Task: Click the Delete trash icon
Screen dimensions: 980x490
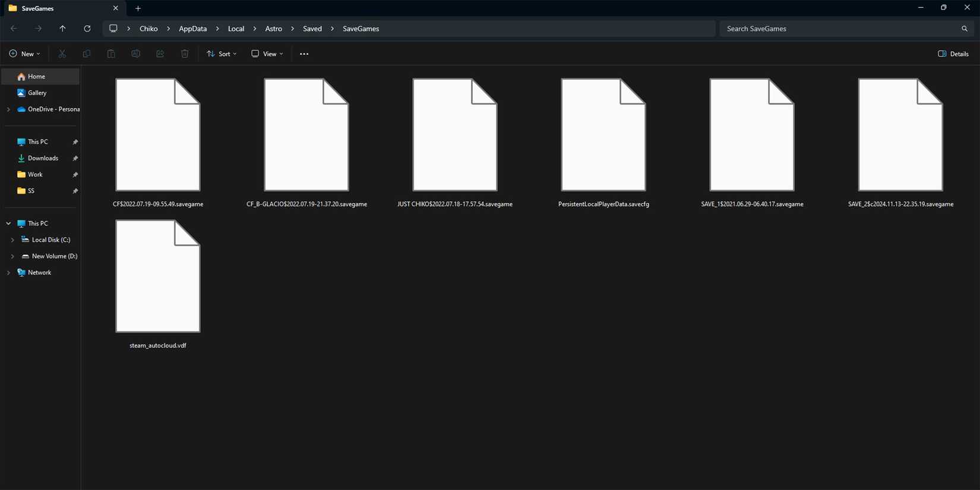Action: 185,53
